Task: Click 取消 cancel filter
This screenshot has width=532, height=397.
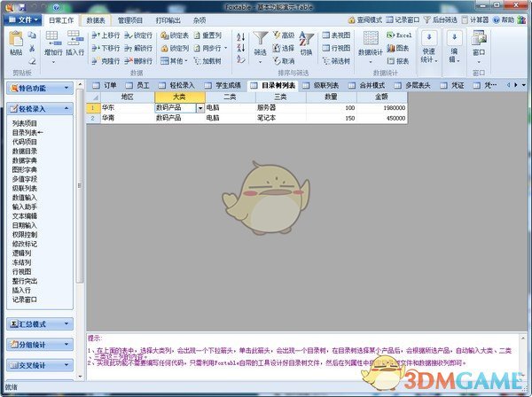Action: pyautogui.click(x=284, y=61)
